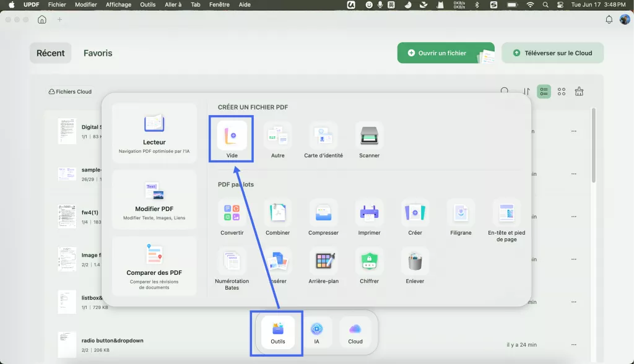Choose Carte d'identité PDF creation
The image size is (634, 364).
(323, 139)
